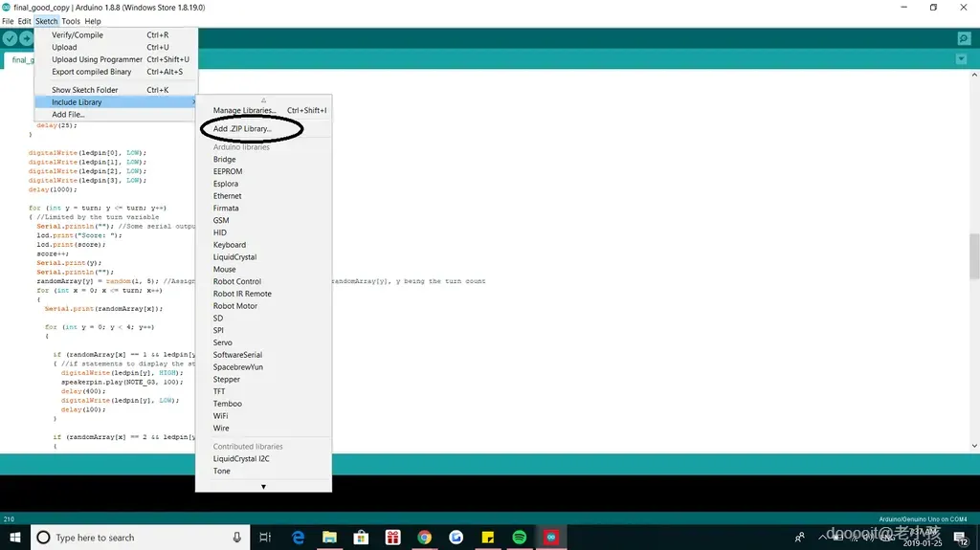The width and height of the screenshot is (980, 550).
Task: Include the LiquidCrystal library
Action: (x=263, y=257)
